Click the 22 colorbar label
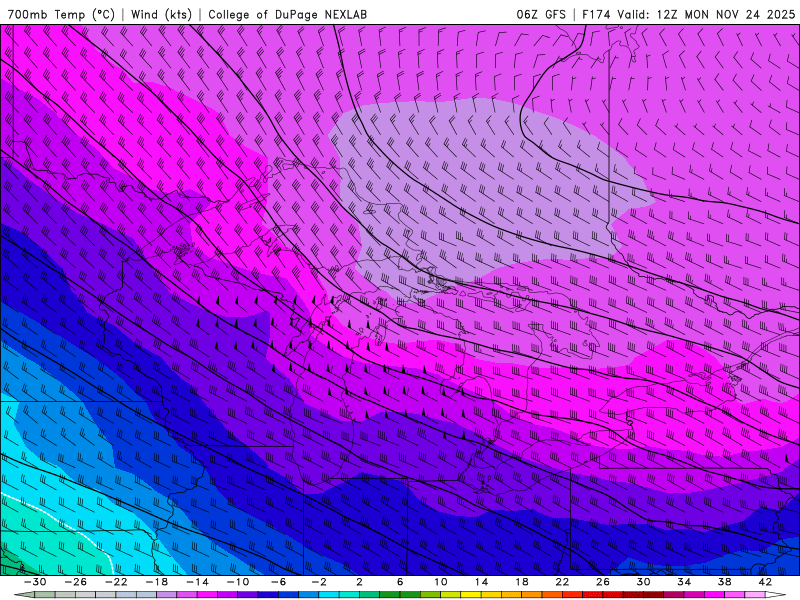 click(562, 582)
